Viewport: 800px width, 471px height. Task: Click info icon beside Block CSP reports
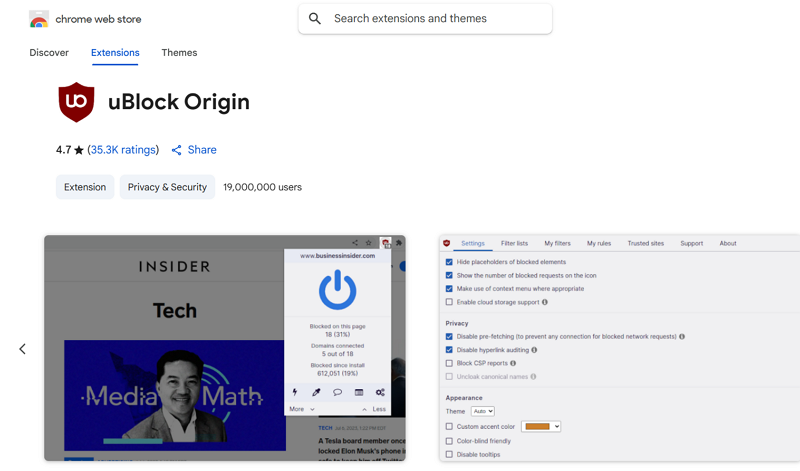point(513,363)
